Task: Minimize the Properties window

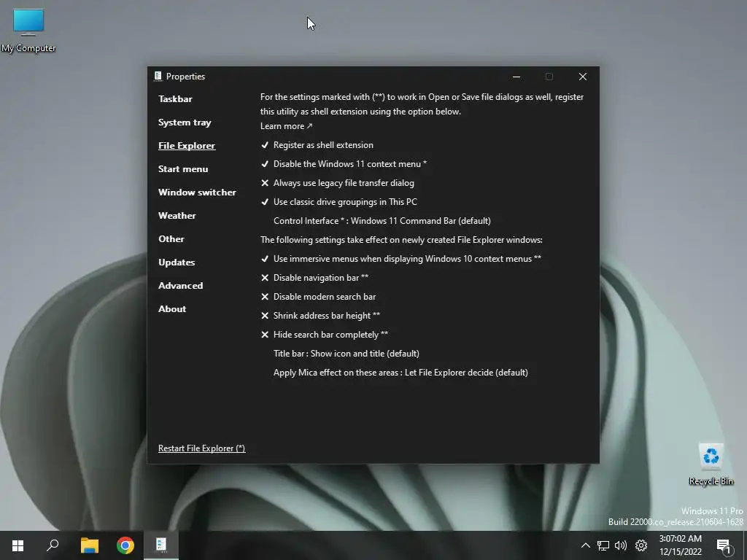Action: [516, 77]
